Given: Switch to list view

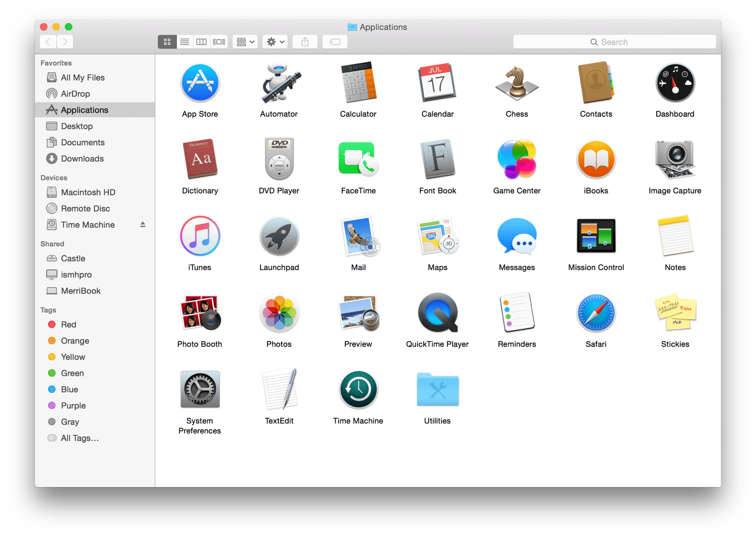Looking at the screenshot, I should pyautogui.click(x=184, y=42).
